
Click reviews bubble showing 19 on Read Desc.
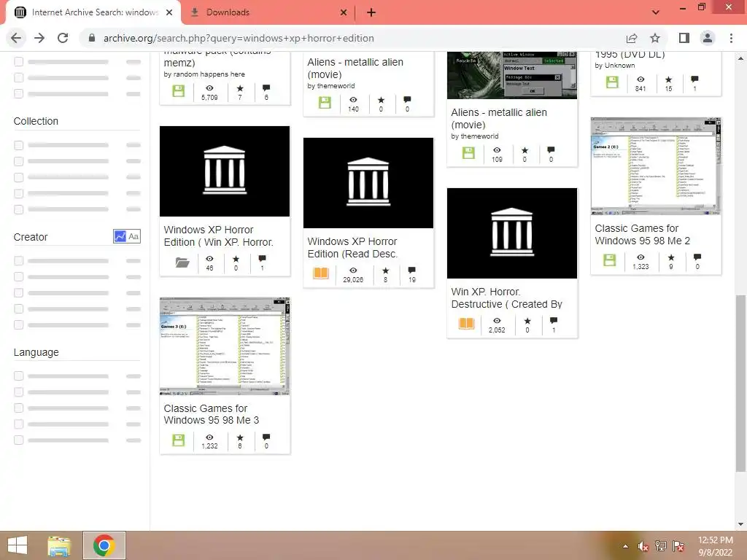412,271
